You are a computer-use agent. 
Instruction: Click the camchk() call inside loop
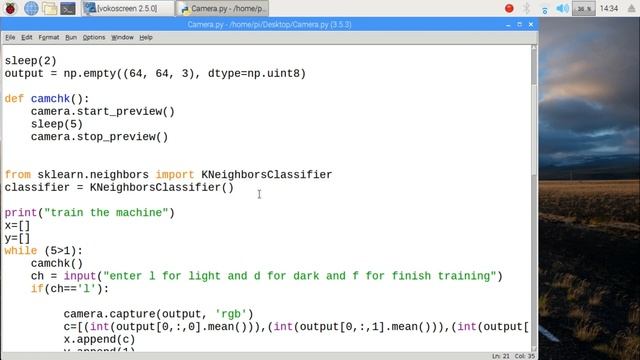[57, 263]
